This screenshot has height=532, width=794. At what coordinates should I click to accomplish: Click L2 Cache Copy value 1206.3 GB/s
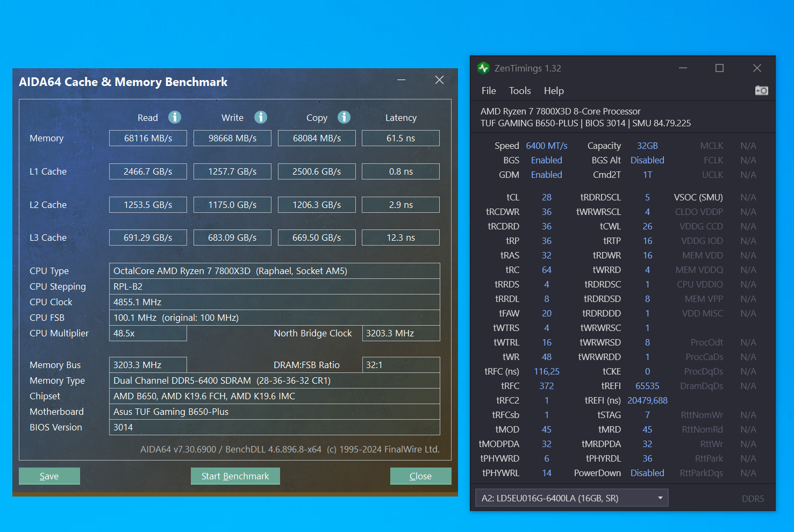(x=317, y=205)
